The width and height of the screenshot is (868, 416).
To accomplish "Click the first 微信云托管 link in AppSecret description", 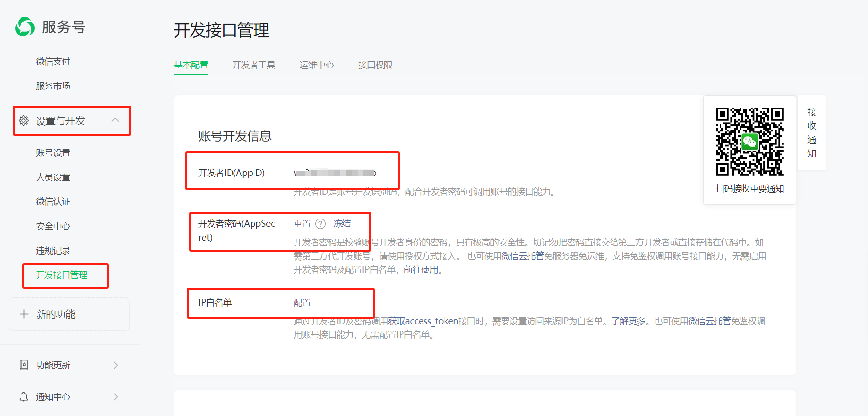I will point(523,256).
